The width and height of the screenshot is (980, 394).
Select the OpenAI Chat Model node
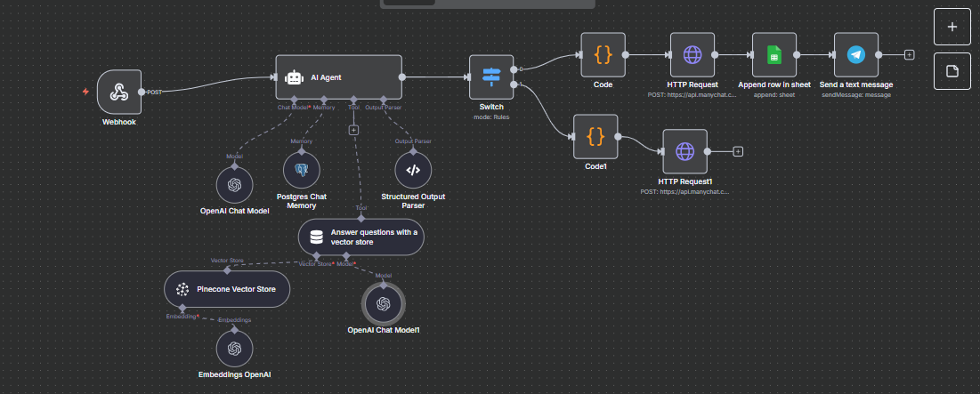[234, 185]
